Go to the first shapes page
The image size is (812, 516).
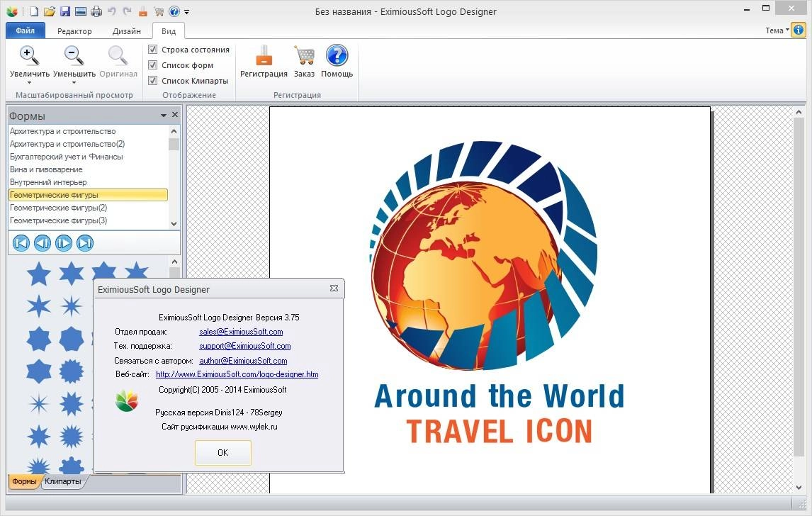tap(21, 243)
